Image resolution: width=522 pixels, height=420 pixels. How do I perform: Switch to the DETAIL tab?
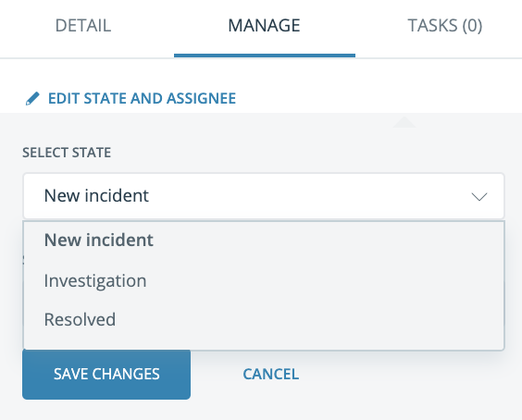(x=83, y=26)
